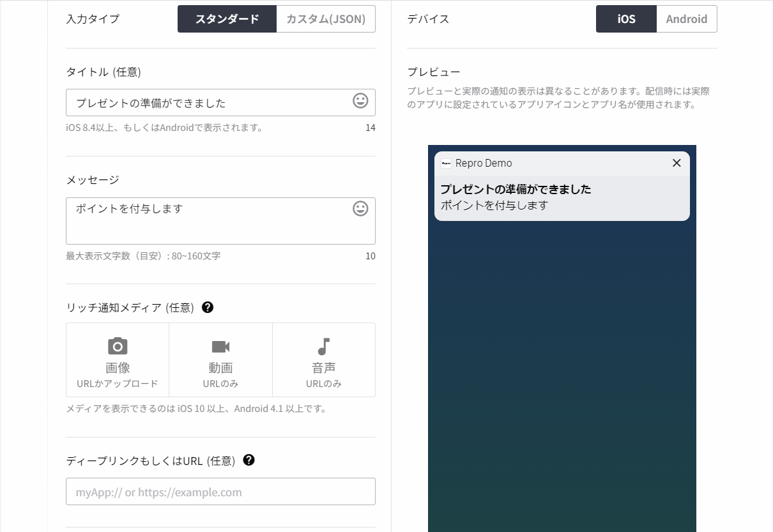
Task: Select the スタンダード input type
Action: point(227,19)
